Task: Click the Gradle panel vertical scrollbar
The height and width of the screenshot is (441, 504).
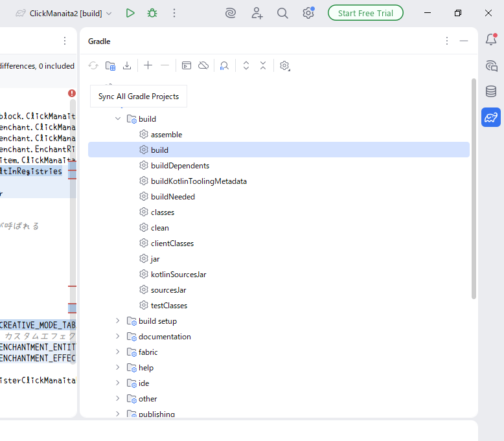Action: click(x=474, y=188)
